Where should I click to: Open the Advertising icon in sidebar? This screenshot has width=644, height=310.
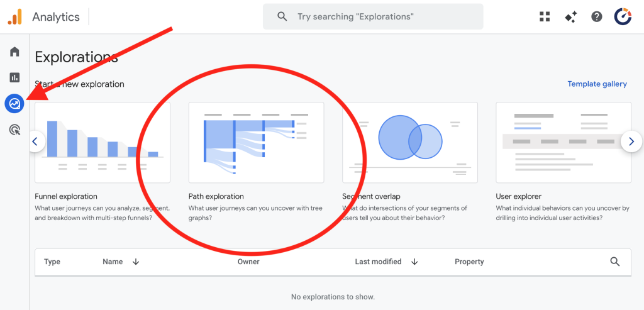[15, 130]
